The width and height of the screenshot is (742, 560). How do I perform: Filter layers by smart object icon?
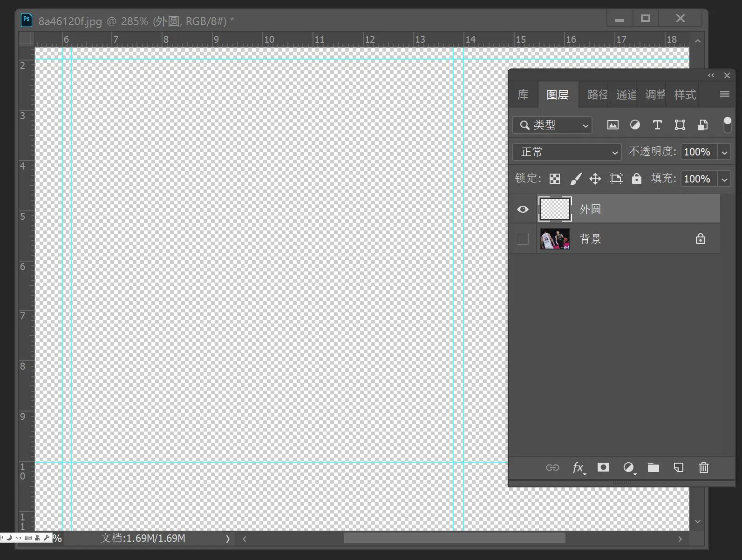click(x=703, y=125)
